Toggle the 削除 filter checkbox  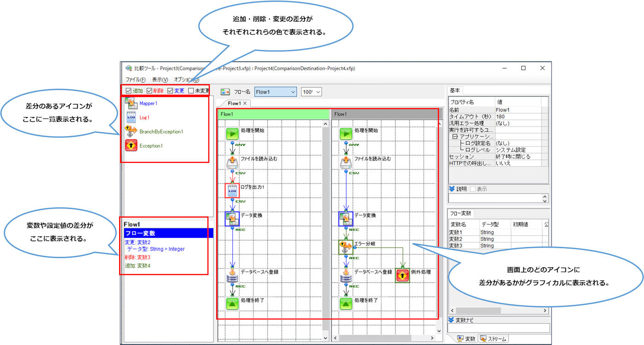[149, 91]
